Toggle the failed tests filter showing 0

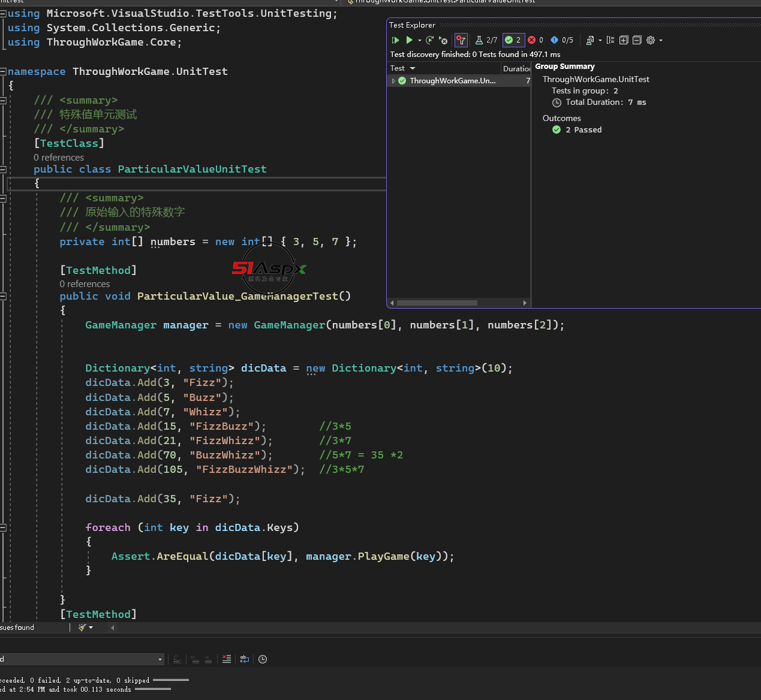pyautogui.click(x=536, y=40)
